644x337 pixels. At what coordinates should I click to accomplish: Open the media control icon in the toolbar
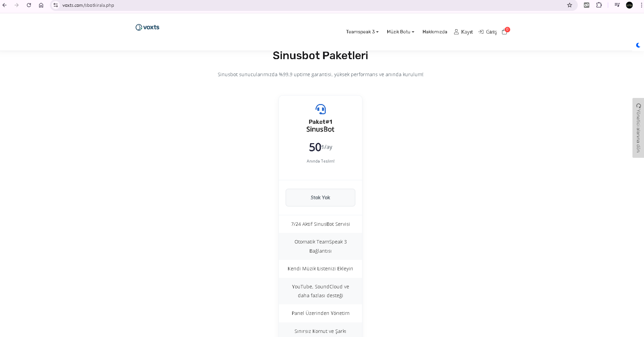tap(617, 5)
